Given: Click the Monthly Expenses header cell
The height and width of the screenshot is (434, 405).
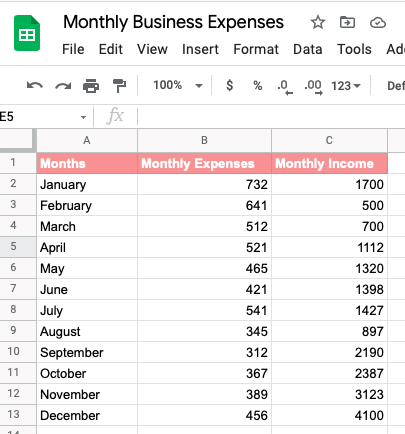Looking at the screenshot, I should tap(205, 163).
